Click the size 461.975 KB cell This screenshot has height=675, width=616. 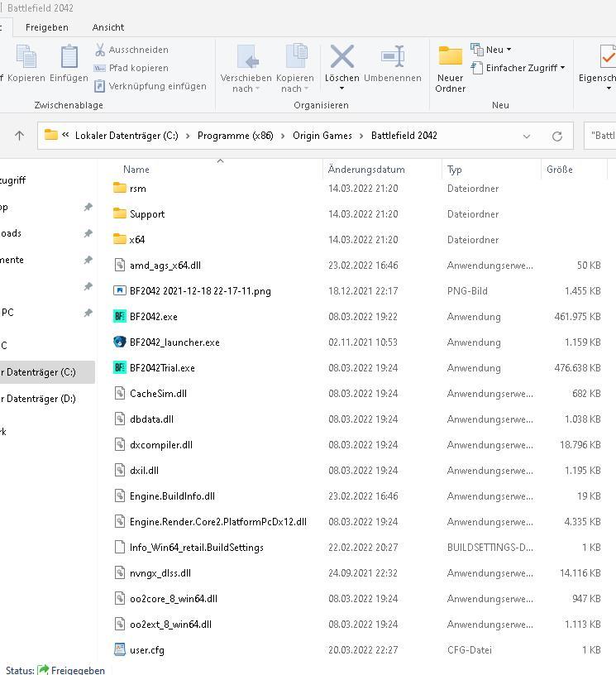(577, 317)
